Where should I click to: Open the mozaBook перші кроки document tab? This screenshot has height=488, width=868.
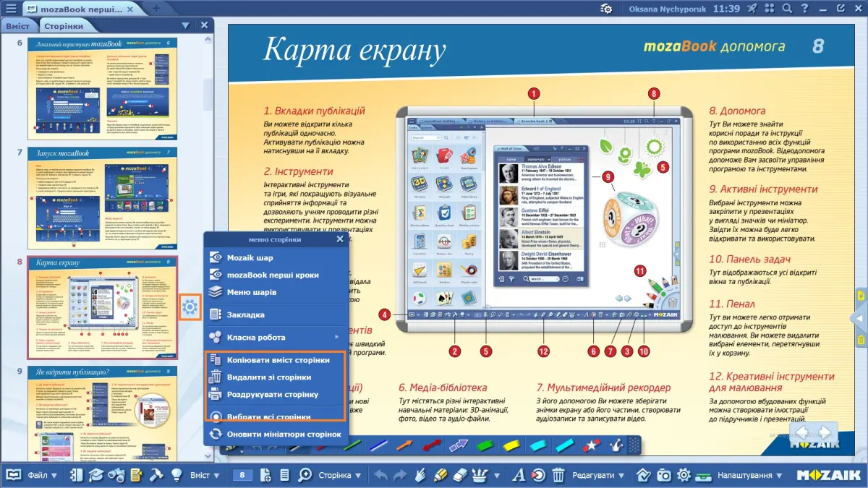click(80, 9)
